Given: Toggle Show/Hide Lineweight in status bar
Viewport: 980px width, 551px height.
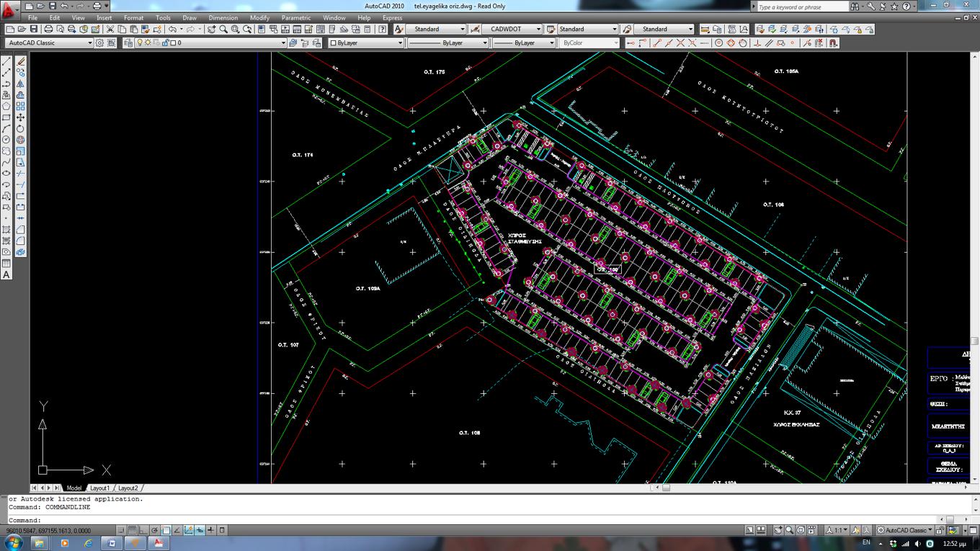Looking at the screenshot, I should point(210,530).
